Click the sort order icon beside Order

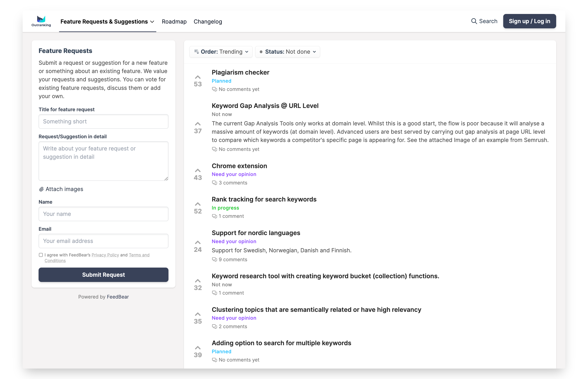coord(196,52)
